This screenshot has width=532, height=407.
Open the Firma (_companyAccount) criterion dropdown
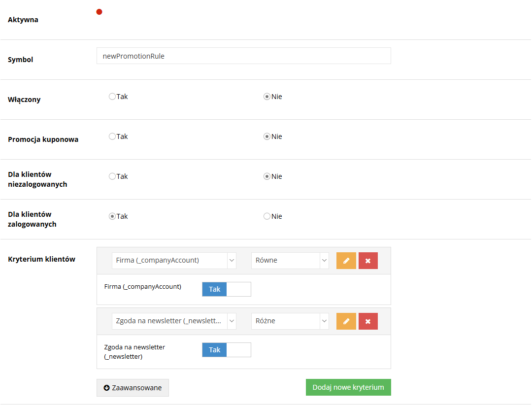(x=174, y=261)
